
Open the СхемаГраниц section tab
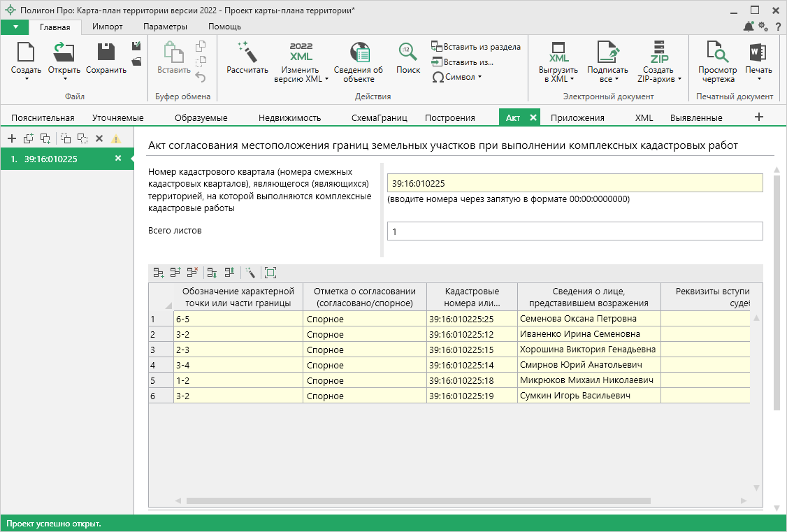point(381,117)
